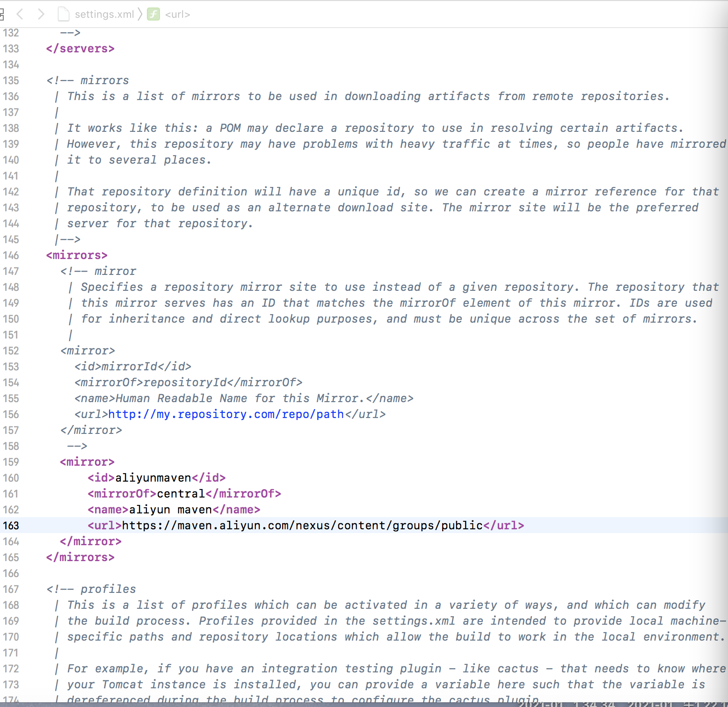Click the '<!-- profiles' comment heading
728x707 pixels.
click(x=91, y=589)
